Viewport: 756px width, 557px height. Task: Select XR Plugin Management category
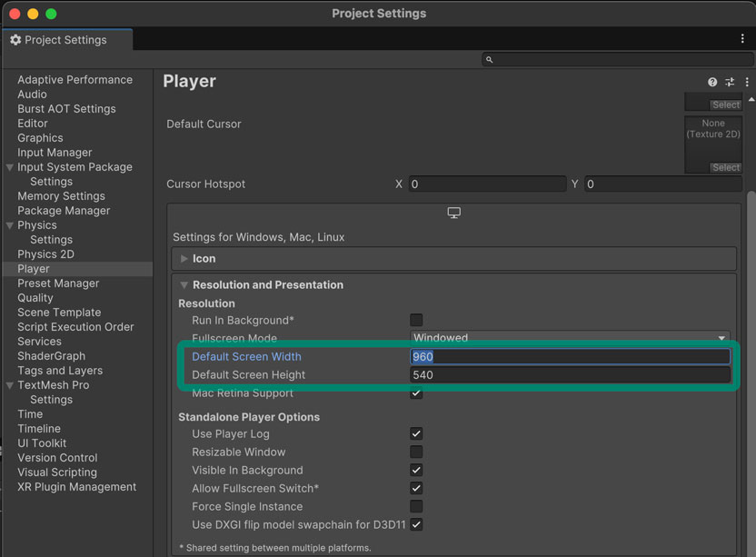(76, 487)
